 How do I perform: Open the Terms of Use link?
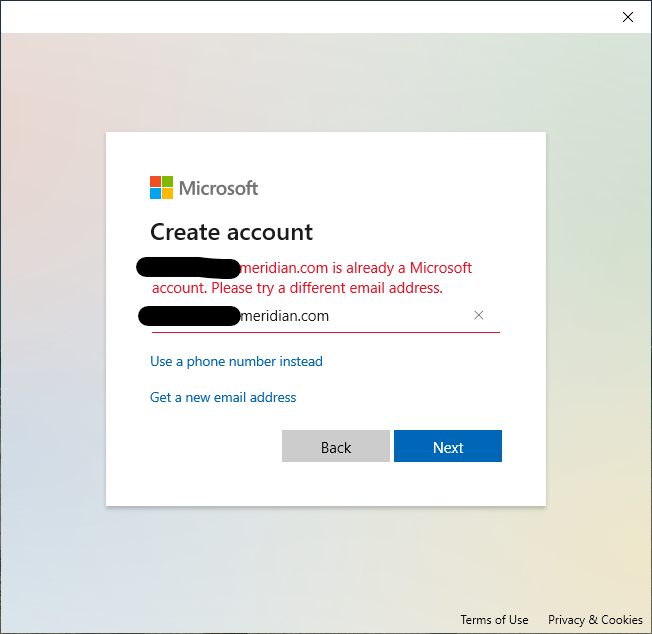[494, 620]
